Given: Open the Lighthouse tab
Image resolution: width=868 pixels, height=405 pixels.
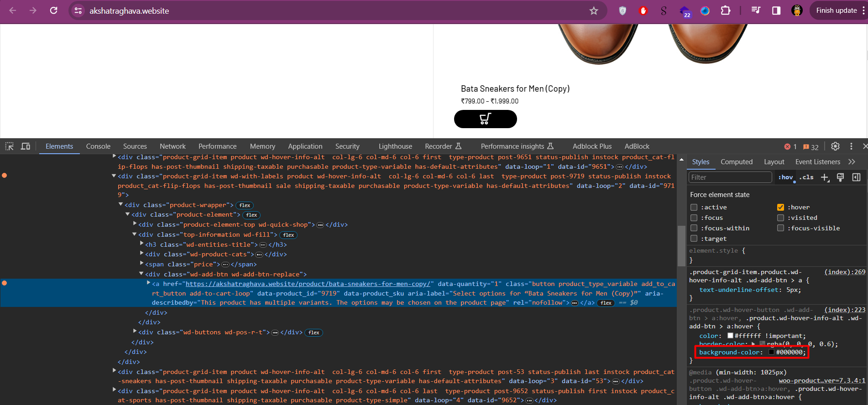Looking at the screenshot, I should click(395, 146).
